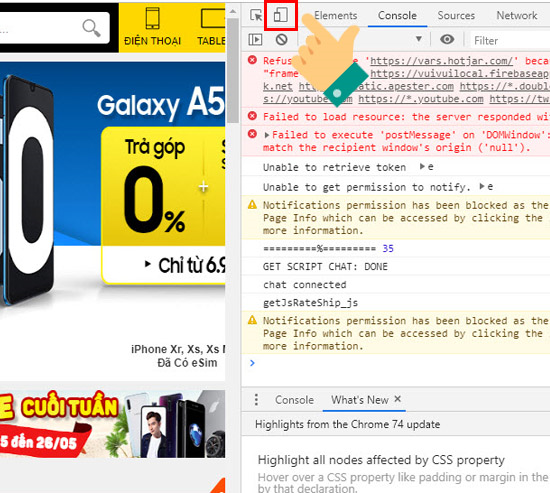Expand the 'Failed to execute postMessage' error

pos(267,135)
